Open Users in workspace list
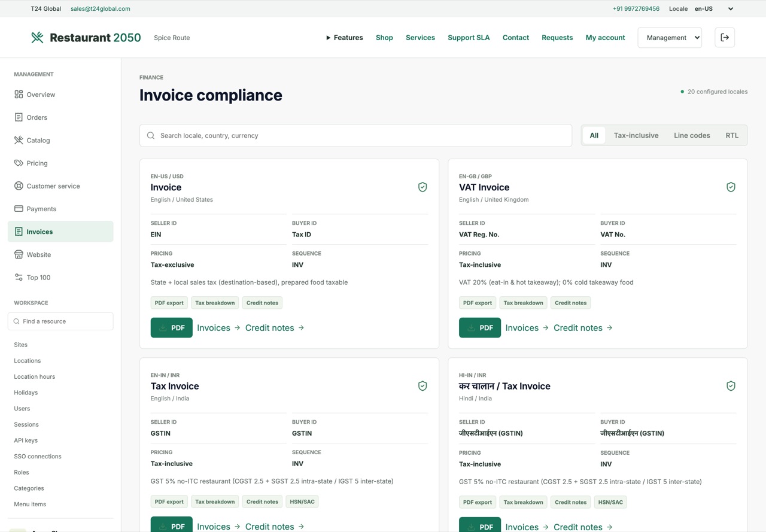766x532 pixels. click(22, 409)
